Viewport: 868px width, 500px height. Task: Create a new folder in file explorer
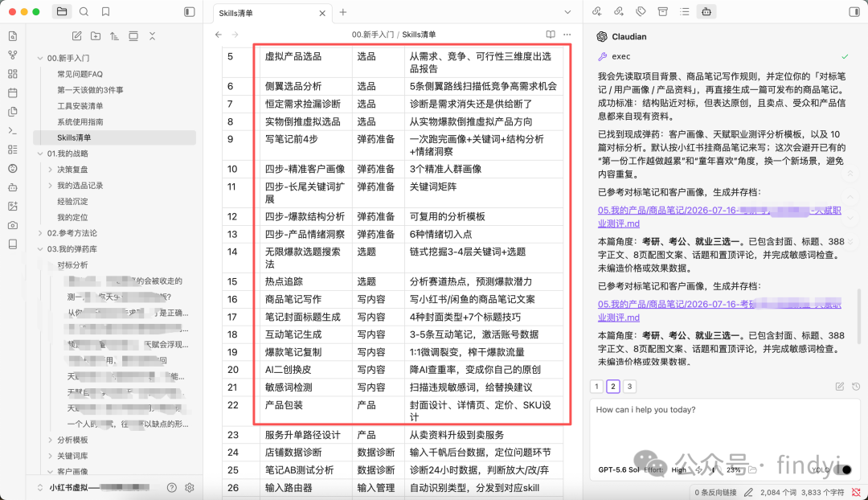coord(96,36)
